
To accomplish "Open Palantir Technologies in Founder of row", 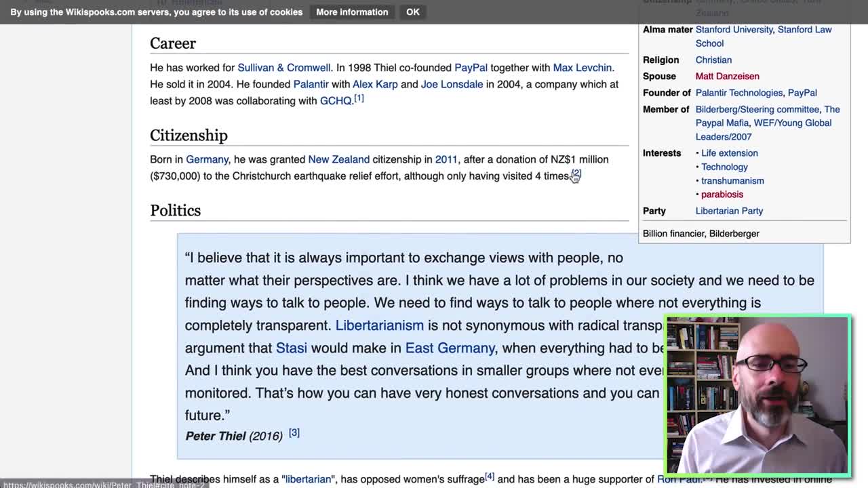I will [x=738, y=93].
